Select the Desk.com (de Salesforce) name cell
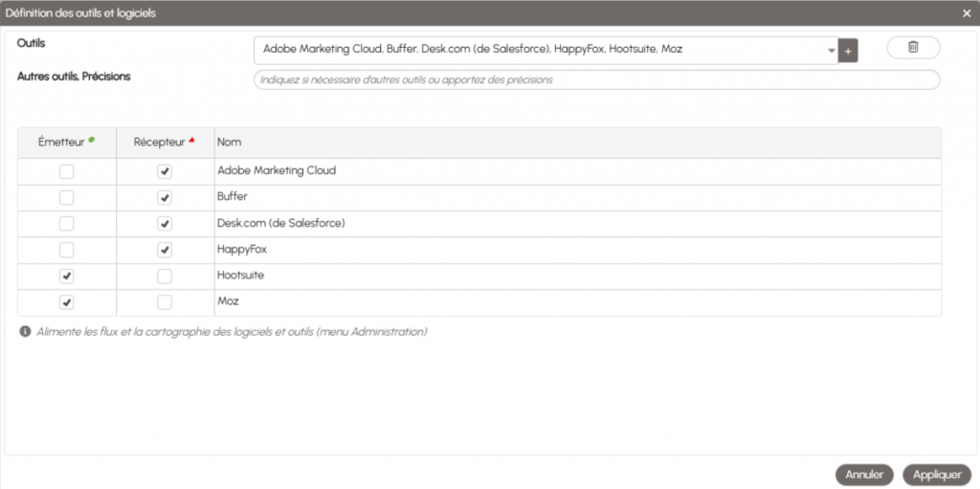This screenshot has width=980, height=489. (x=578, y=223)
